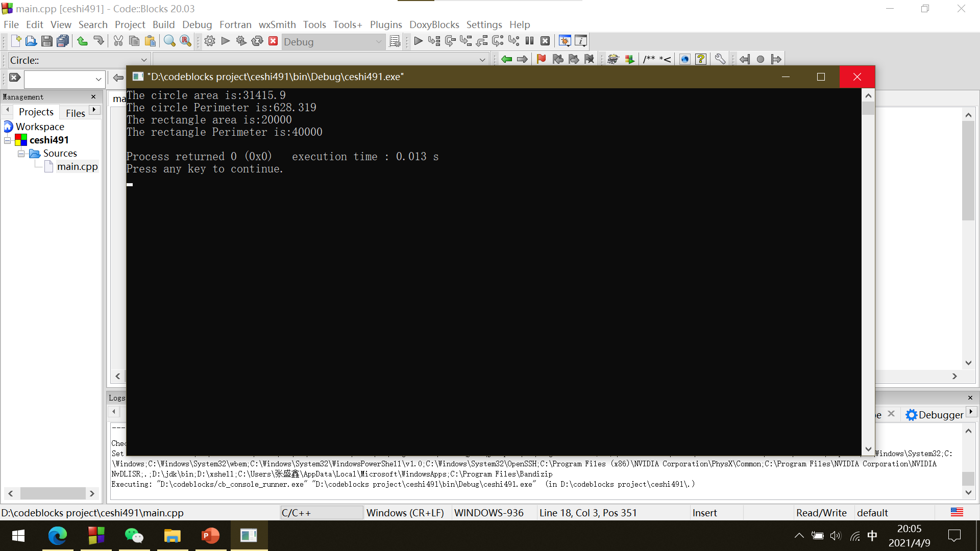Collapse the Sources folder node
Viewport: 980px width, 551px height.
[x=21, y=154]
